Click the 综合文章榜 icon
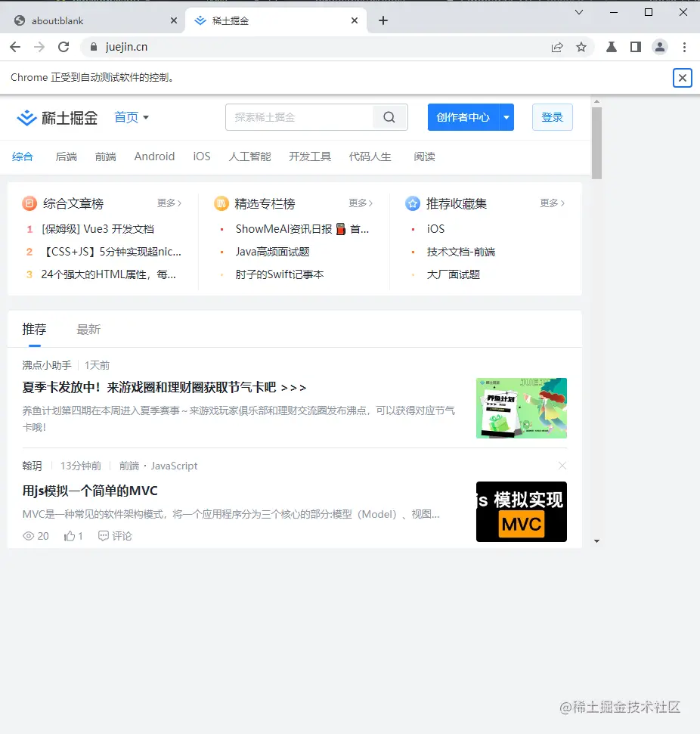Image resolution: width=700 pixels, height=734 pixels. [x=29, y=203]
